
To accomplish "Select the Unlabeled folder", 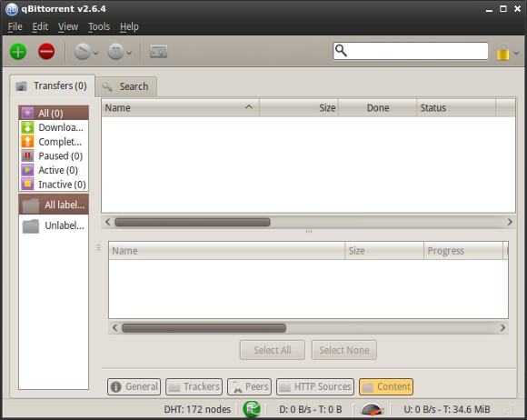I will coord(54,225).
